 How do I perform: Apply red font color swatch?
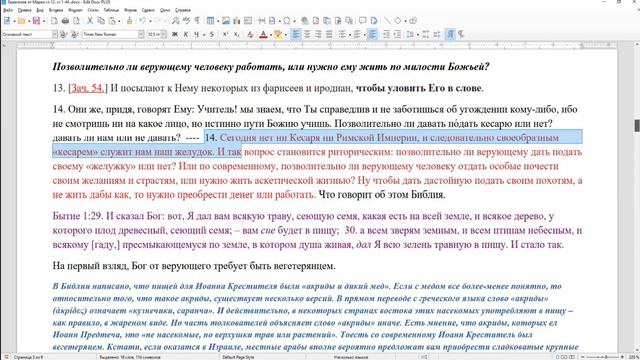[x=263, y=35]
